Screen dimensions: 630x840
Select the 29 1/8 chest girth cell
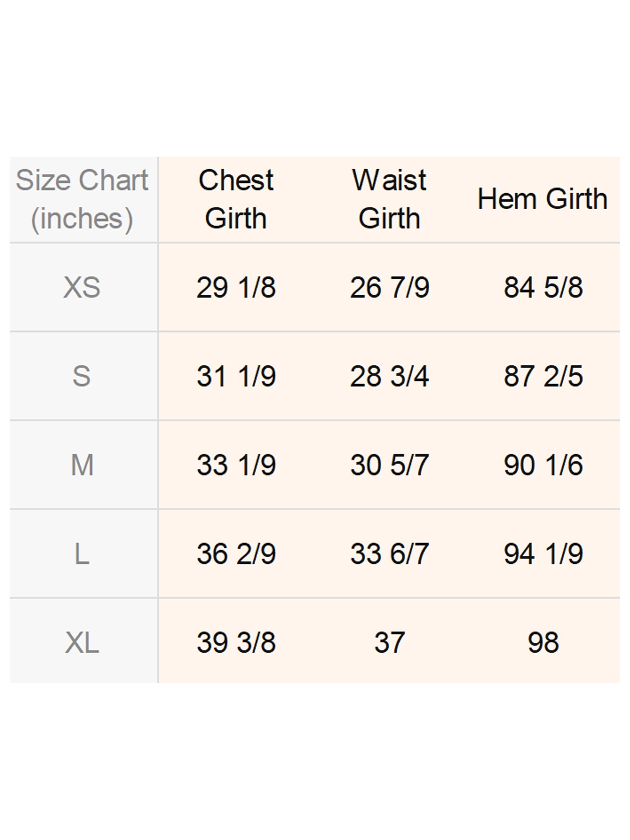coord(236,287)
